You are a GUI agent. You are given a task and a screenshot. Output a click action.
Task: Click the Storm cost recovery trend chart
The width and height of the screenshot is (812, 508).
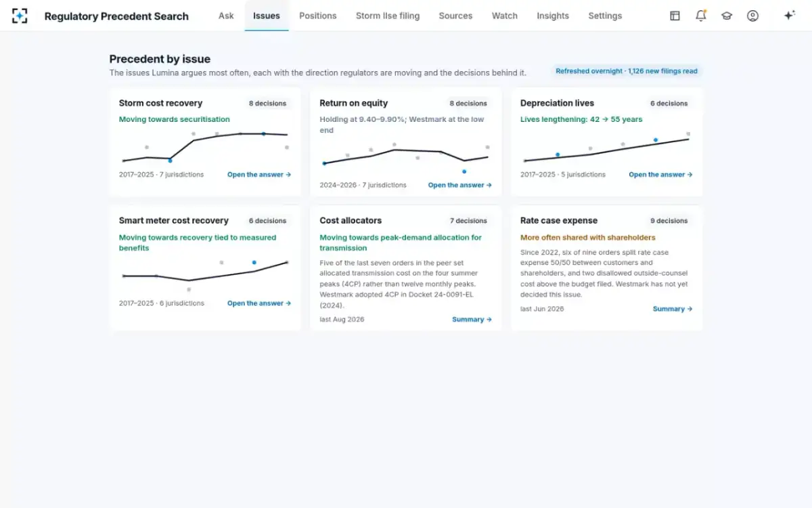(x=205, y=147)
